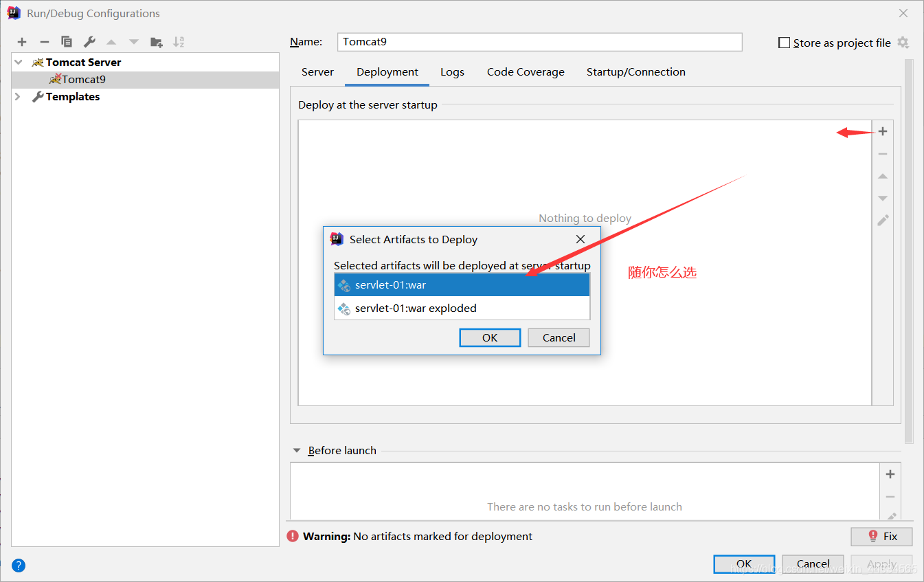Click the right-side vertical scrollbar
The image size is (924, 582).
909,251
